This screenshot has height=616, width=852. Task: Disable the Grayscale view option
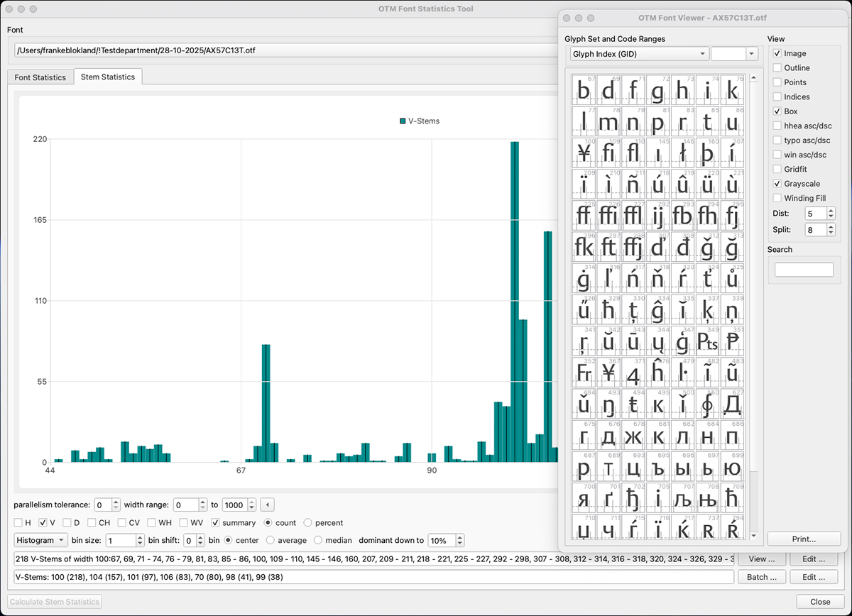pyautogui.click(x=777, y=183)
